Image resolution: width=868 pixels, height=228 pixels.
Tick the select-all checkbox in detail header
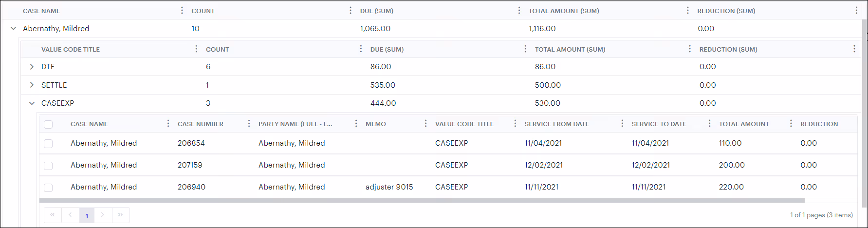point(48,124)
